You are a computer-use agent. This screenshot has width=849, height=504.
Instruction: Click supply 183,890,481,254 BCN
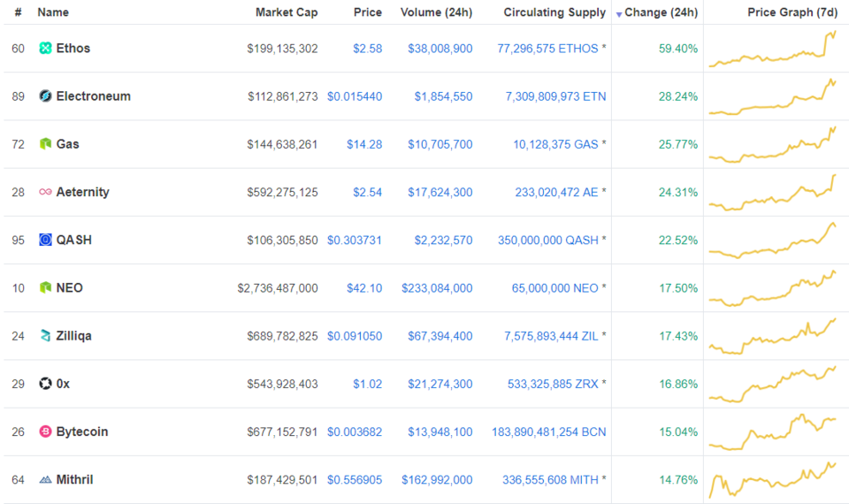coord(549,432)
